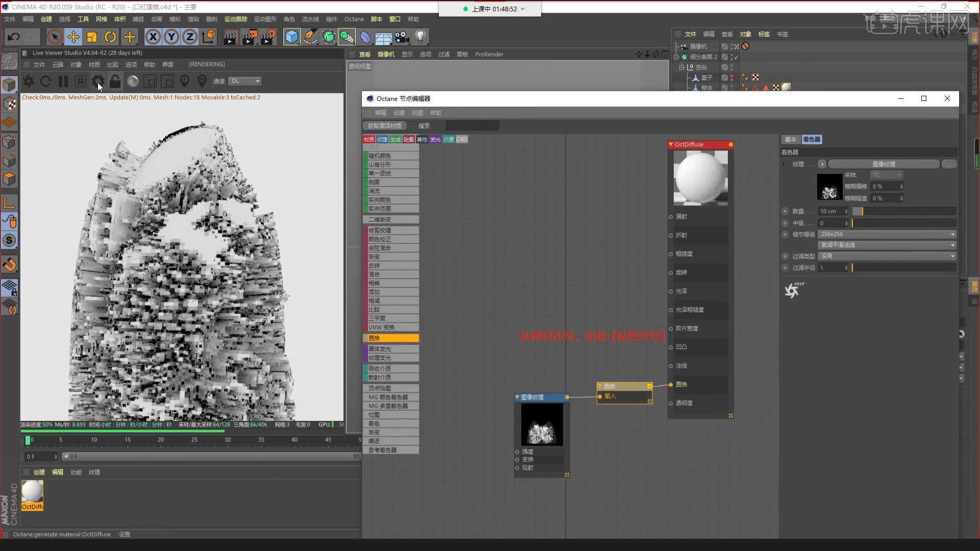Add a cube primitive object
Image resolution: width=980 pixels, height=551 pixels.
(291, 37)
